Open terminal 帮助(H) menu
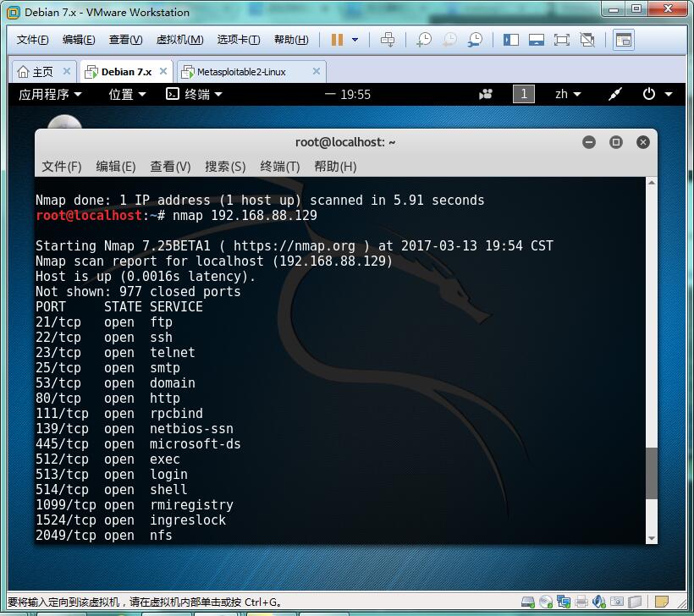 click(x=335, y=167)
